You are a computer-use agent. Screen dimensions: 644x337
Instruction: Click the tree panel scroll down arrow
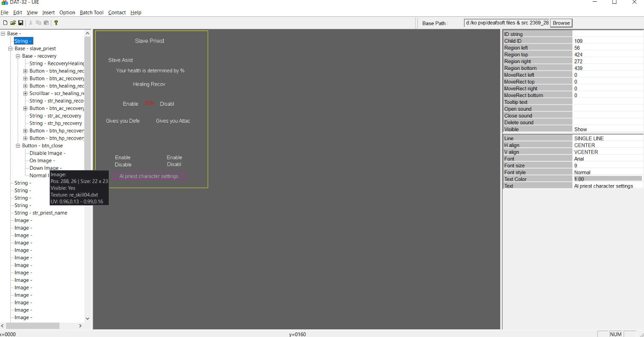[x=88, y=318]
